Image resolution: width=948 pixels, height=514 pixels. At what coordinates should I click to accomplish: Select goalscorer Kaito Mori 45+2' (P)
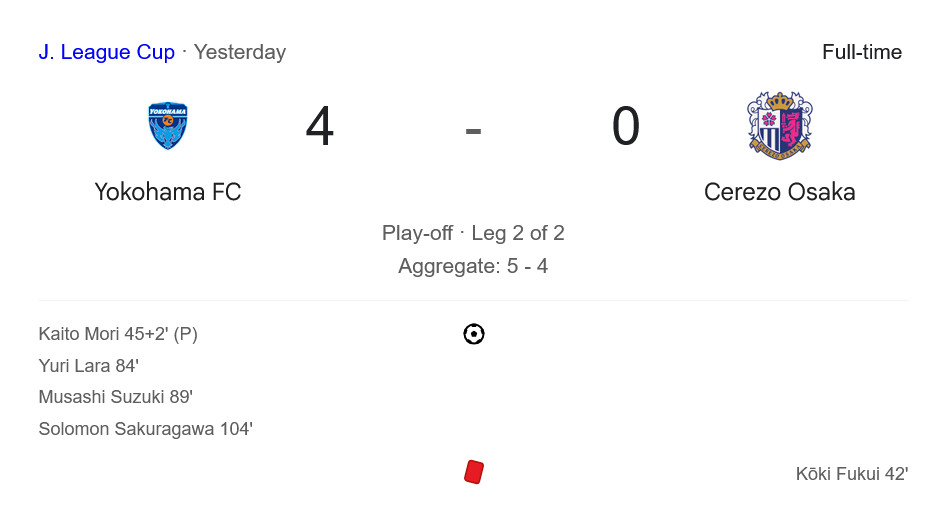tap(118, 334)
